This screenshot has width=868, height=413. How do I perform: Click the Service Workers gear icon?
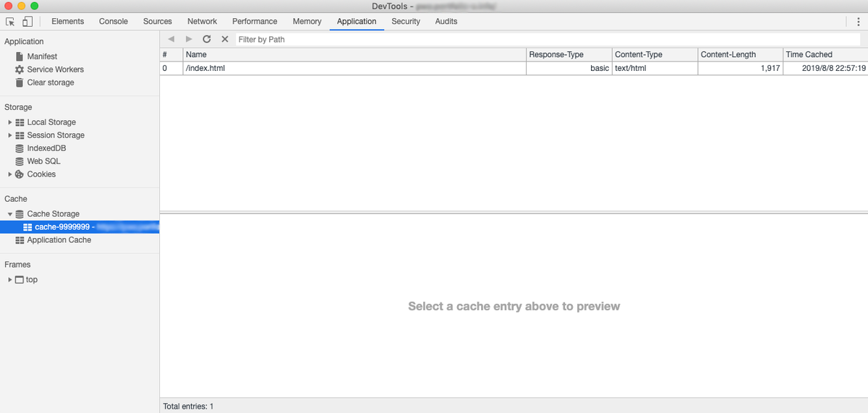[20, 69]
